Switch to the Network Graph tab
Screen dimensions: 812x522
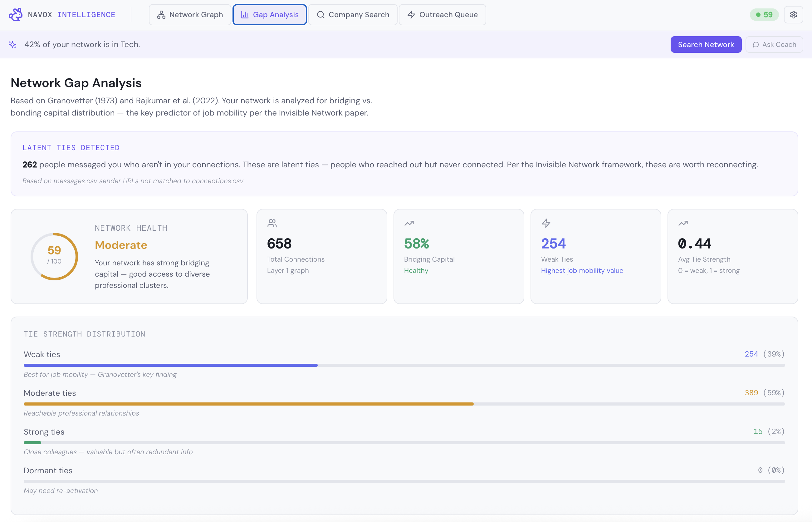tap(190, 15)
